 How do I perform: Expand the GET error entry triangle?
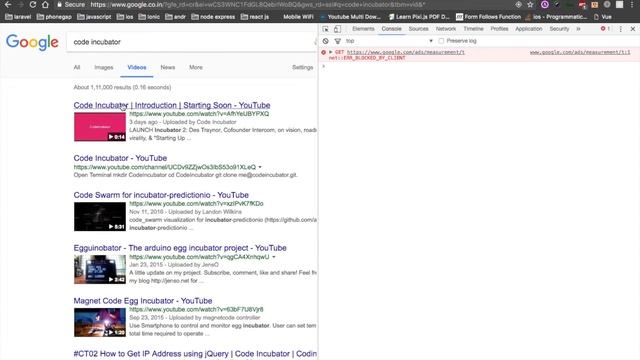pyautogui.click(x=331, y=52)
